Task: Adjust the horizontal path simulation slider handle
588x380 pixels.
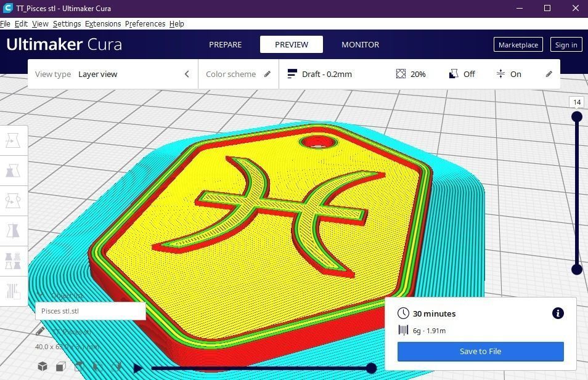Action: [x=371, y=368]
